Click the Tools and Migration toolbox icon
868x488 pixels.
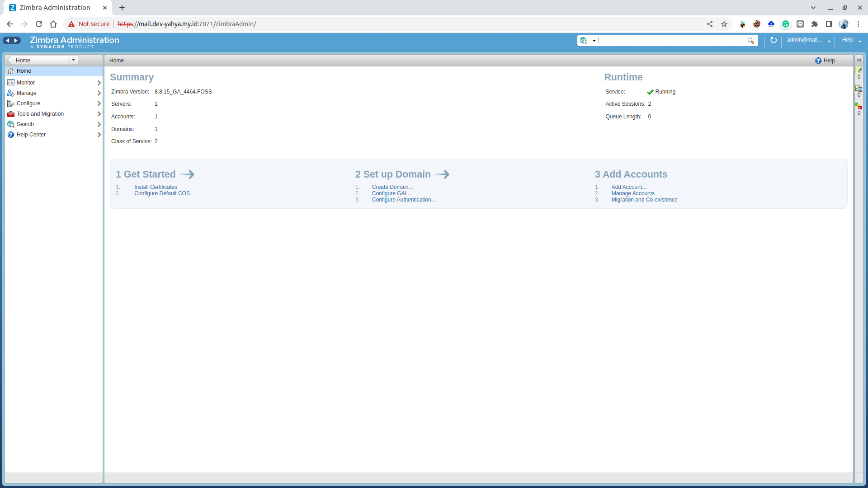point(11,114)
